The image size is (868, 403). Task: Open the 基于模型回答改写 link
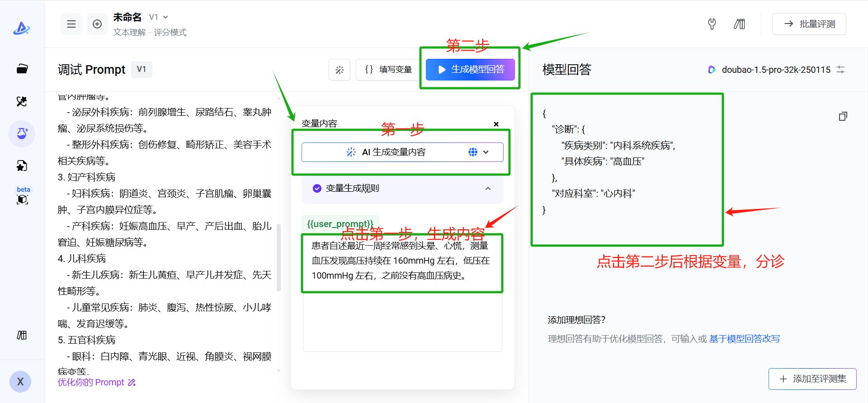coord(744,339)
